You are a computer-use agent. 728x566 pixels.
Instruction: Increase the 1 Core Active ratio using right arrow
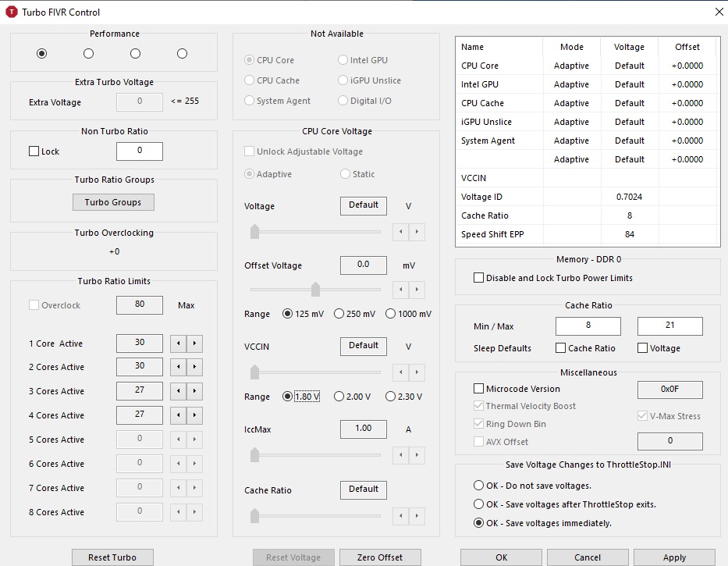(194, 344)
